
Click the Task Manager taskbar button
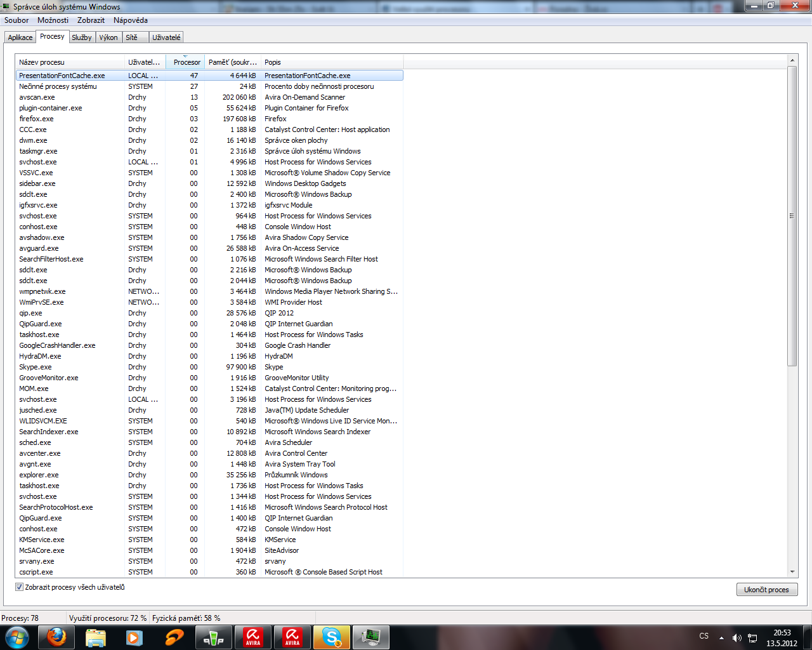coord(370,637)
